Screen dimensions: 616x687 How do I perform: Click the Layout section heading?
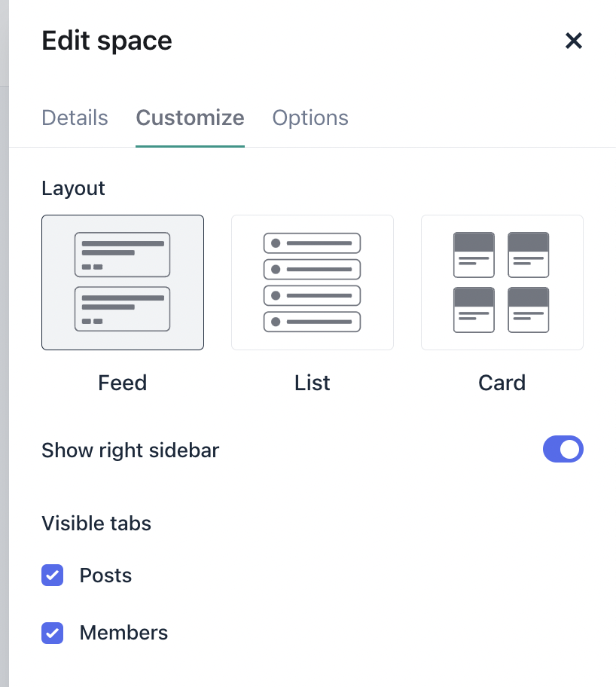coord(73,188)
